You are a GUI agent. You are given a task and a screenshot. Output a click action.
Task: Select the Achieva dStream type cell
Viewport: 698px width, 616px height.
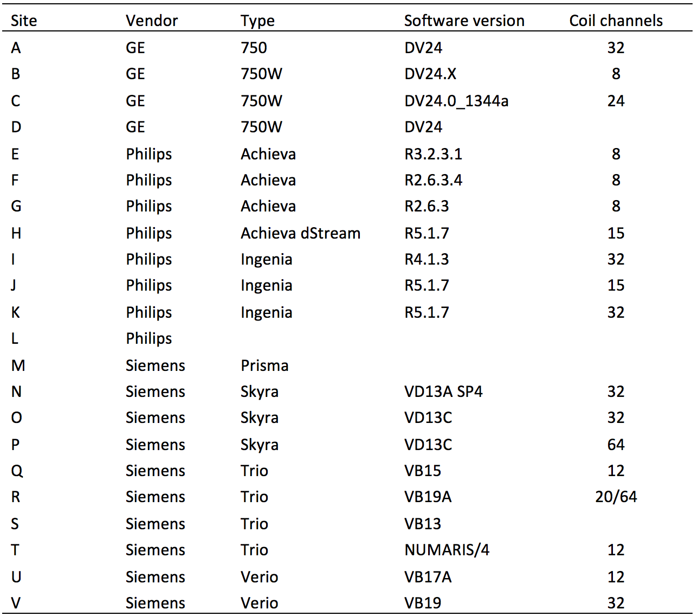pos(300,233)
